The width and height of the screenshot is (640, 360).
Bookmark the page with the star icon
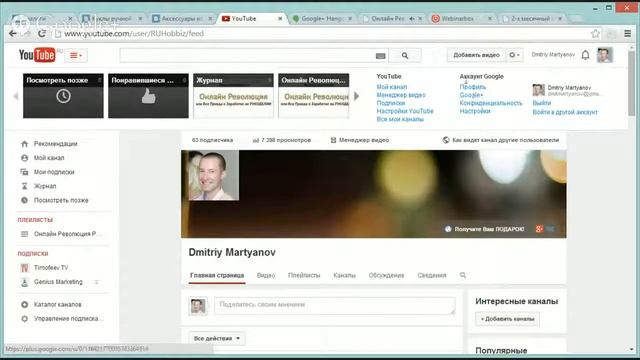(595, 33)
